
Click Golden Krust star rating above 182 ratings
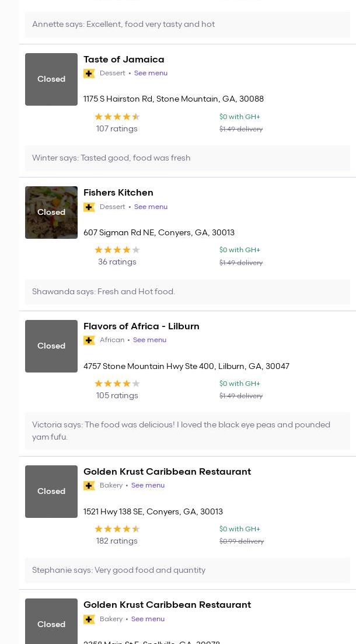point(117,529)
